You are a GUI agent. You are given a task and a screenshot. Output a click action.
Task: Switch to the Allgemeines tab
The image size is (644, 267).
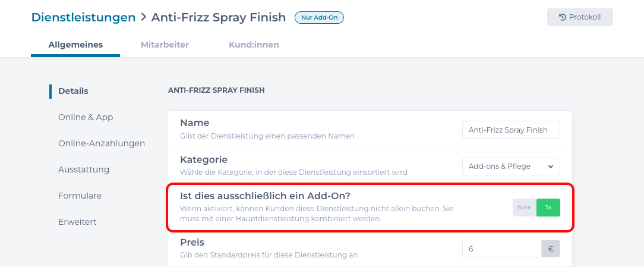[75, 45]
